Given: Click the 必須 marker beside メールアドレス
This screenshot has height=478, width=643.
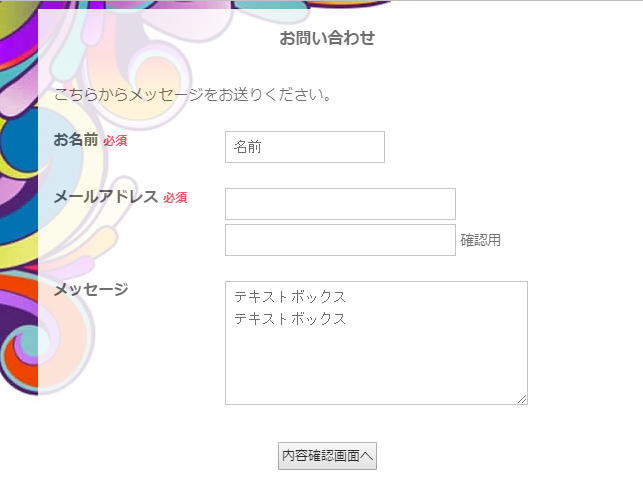Looking at the screenshot, I should tap(175, 198).
